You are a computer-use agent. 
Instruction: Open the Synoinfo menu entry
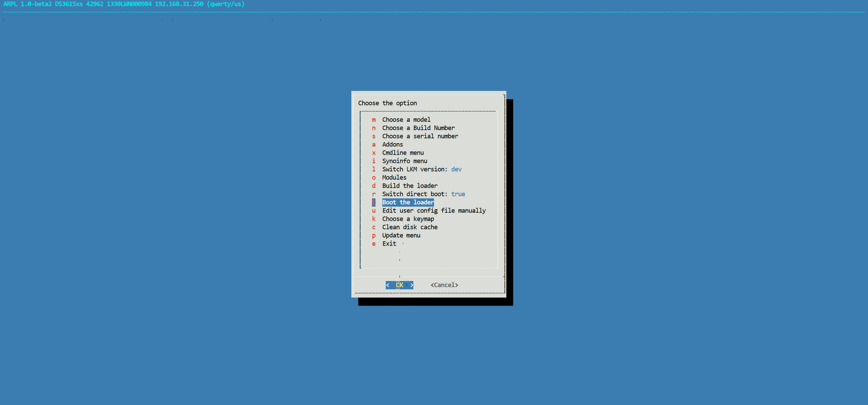point(400,161)
